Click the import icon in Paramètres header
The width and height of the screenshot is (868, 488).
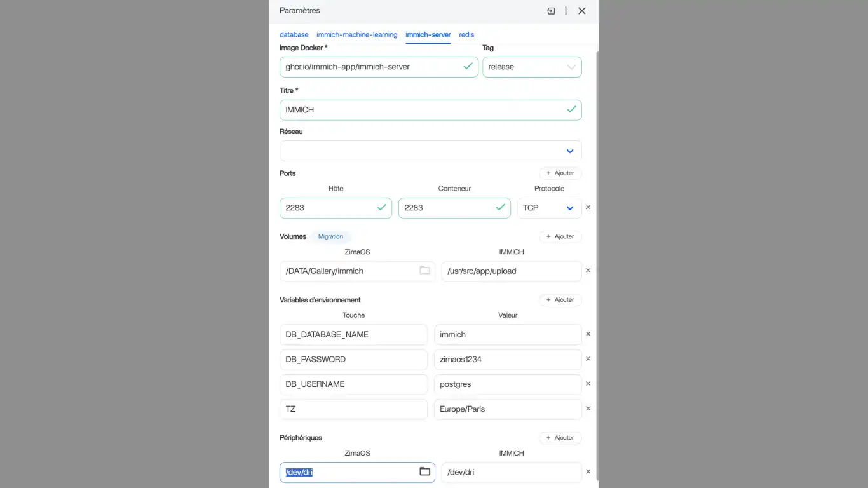coord(551,11)
